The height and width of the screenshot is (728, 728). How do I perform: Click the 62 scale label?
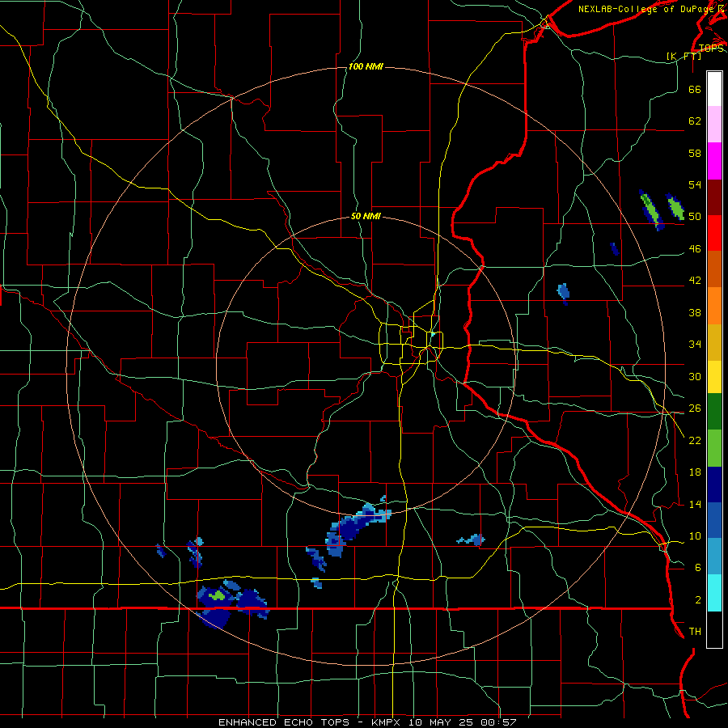click(695, 121)
